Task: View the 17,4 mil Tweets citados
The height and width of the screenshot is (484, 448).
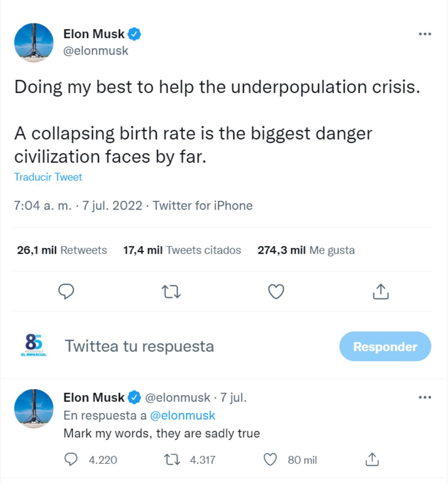Action: pyautogui.click(x=182, y=250)
